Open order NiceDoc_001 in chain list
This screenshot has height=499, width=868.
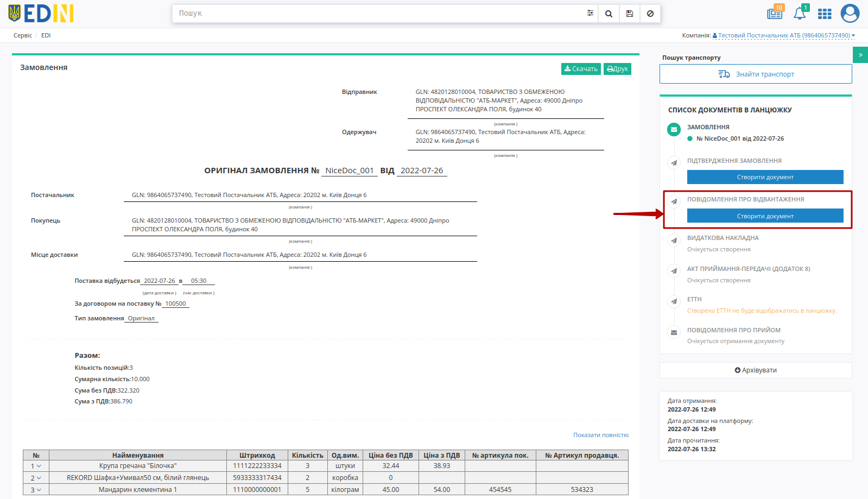pyautogui.click(x=740, y=138)
